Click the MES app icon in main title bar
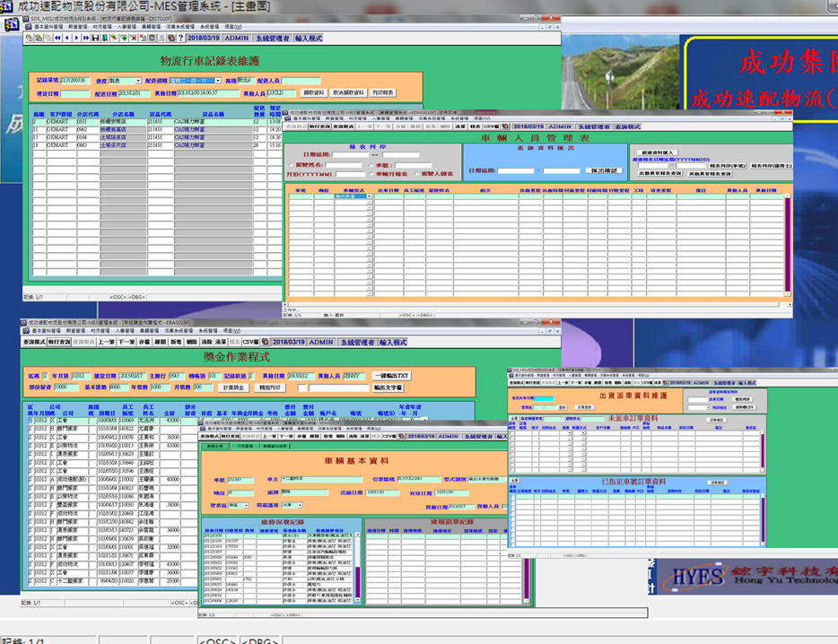Viewport: 838px width, 644px height. tap(6, 6)
